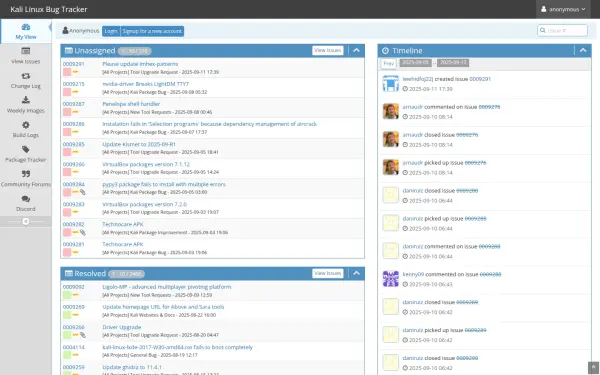Open 'nvidia-driver Breaks LightDM TTY7' issue
Viewport: 600px width, 375px height.
pyautogui.click(x=145, y=84)
